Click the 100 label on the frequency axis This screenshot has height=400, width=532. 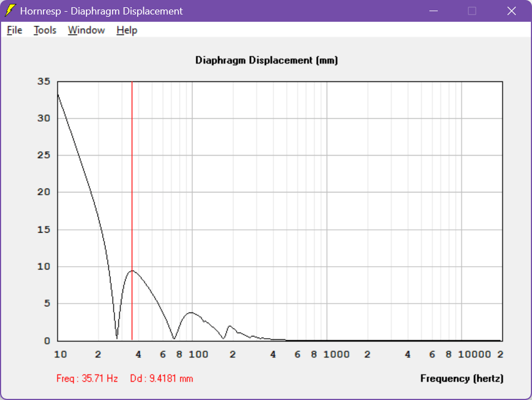199,354
